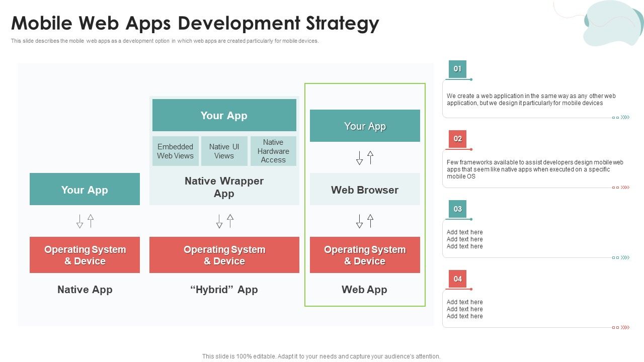Screen dimensions: 644x362
Task: Click the '“Hybrid” App' label
Action: (224, 290)
